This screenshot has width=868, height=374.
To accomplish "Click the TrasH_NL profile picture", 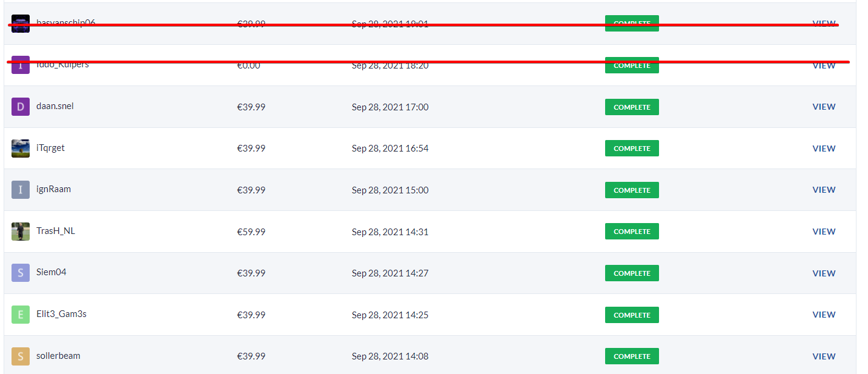I will pyautogui.click(x=21, y=232).
